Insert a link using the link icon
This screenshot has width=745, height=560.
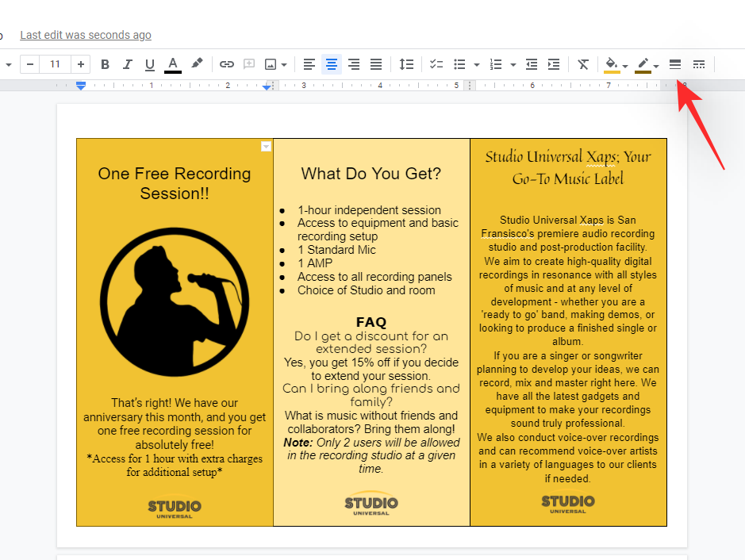pos(227,64)
